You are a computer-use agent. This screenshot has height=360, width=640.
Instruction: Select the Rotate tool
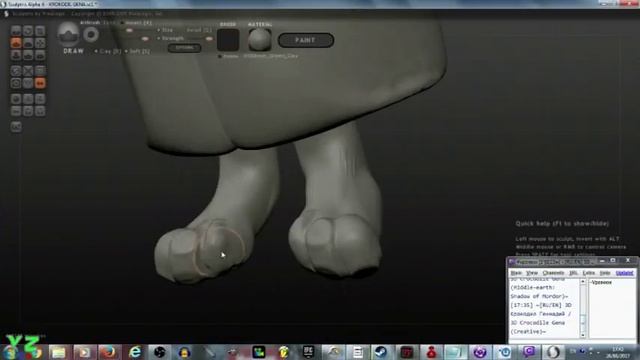28,31
